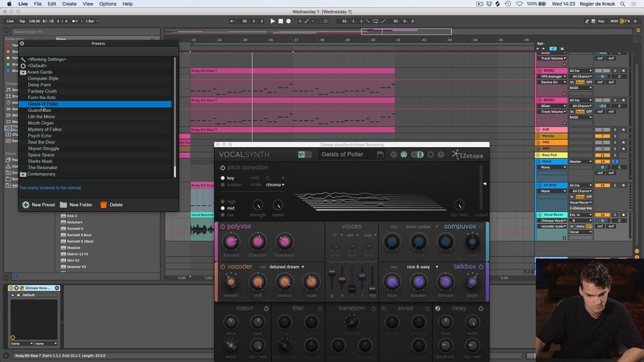Open compuvox osc basic syntax dropdown
Screen dimensions: 644x362
422,227
